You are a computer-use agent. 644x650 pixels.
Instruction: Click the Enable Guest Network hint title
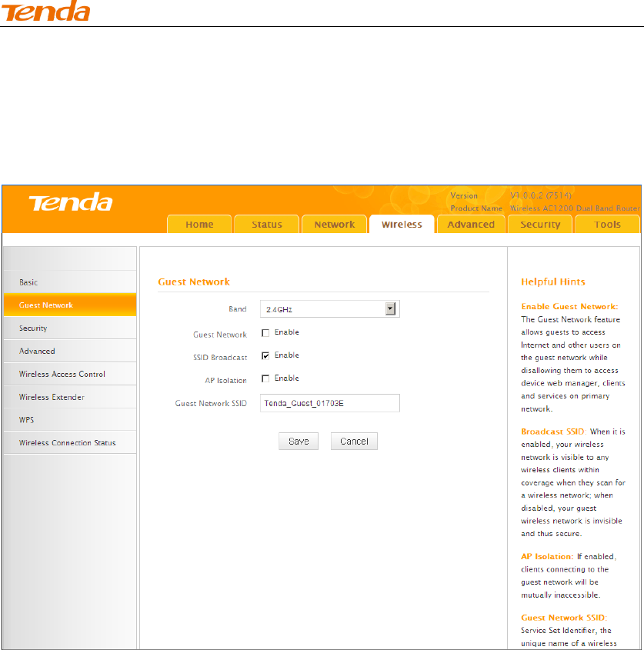click(569, 306)
